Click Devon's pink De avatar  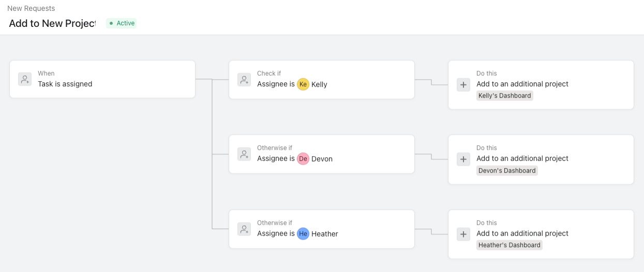pyautogui.click(x=303, y=159)
